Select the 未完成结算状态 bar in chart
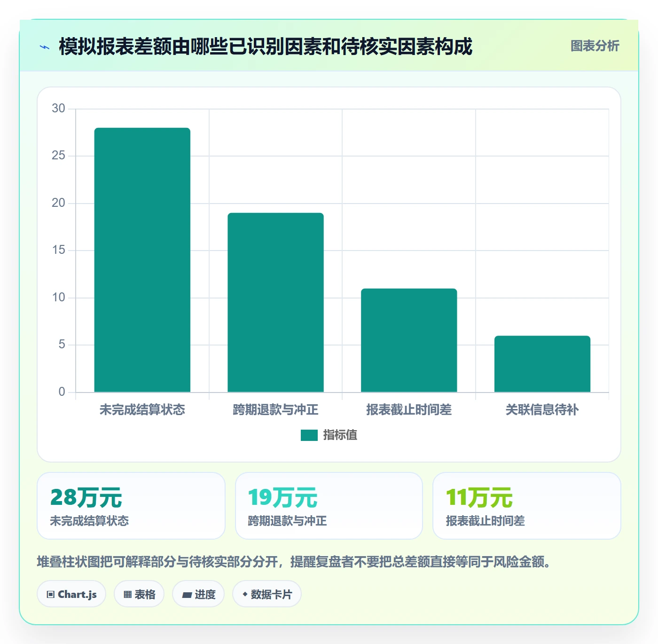The height and width of the screenshot is (644, 658). coord(142,260)
